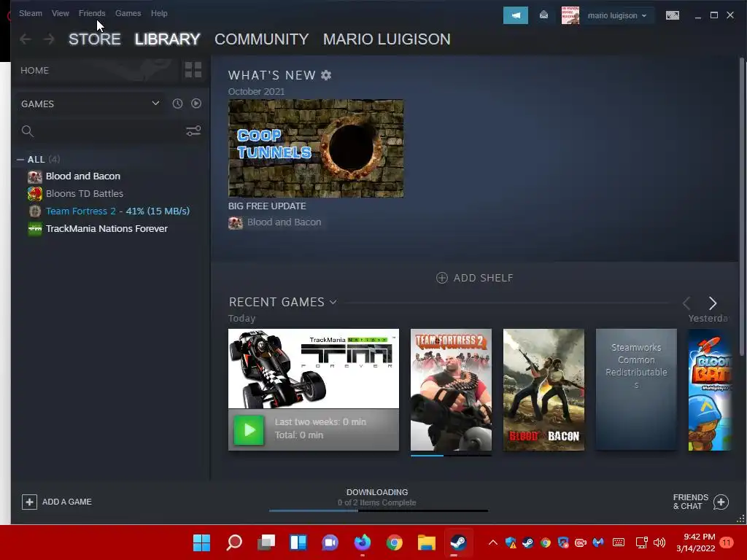Screen dimensions: 747x560
Task: Click the library search magnifier icon
Action: (x=28, y=131)
